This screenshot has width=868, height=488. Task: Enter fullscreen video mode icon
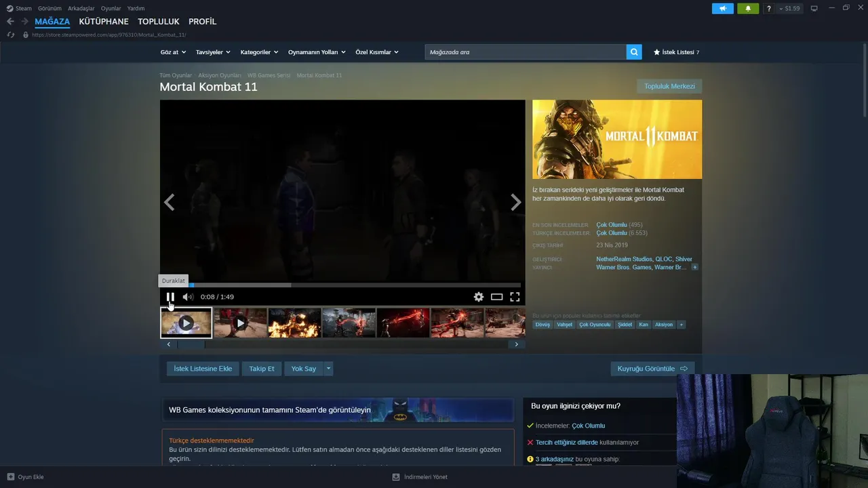coord(515,297)
